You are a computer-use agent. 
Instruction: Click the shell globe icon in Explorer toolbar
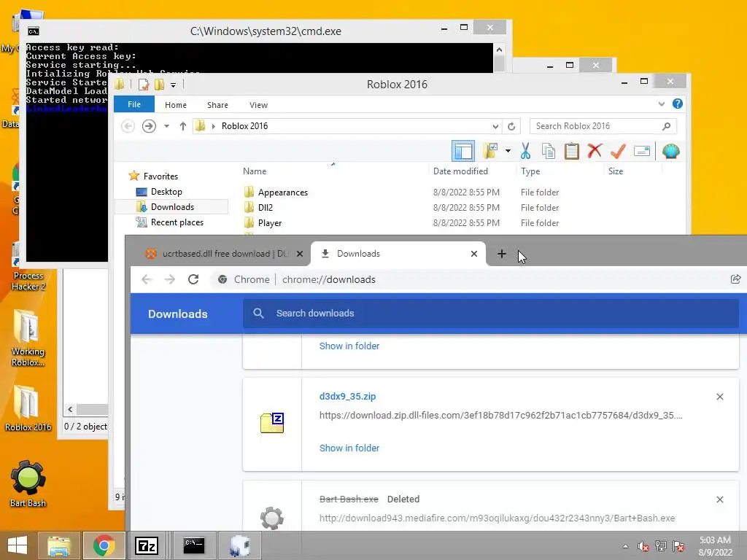coord(670,152)
